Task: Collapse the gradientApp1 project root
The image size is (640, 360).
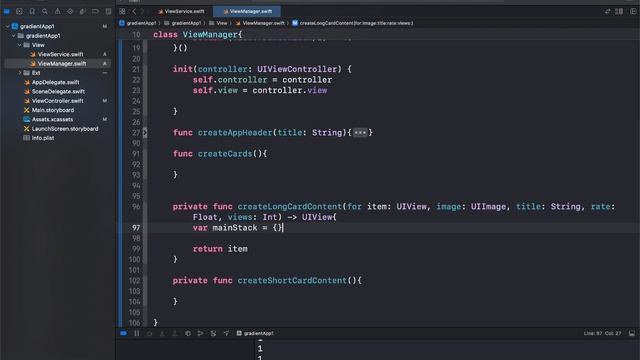Action: tap(7, 26)
